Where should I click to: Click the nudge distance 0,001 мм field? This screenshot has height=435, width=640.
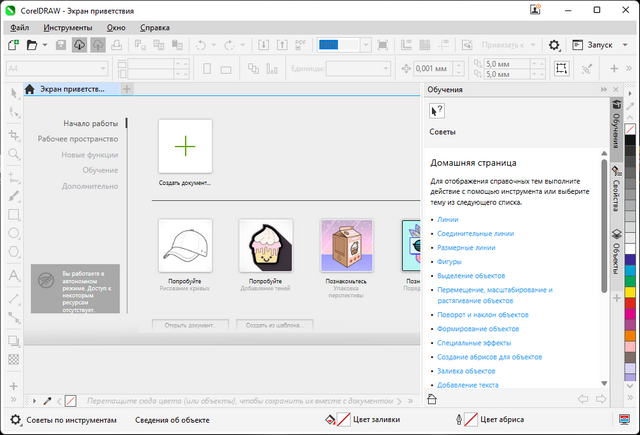tap(433, 69)
